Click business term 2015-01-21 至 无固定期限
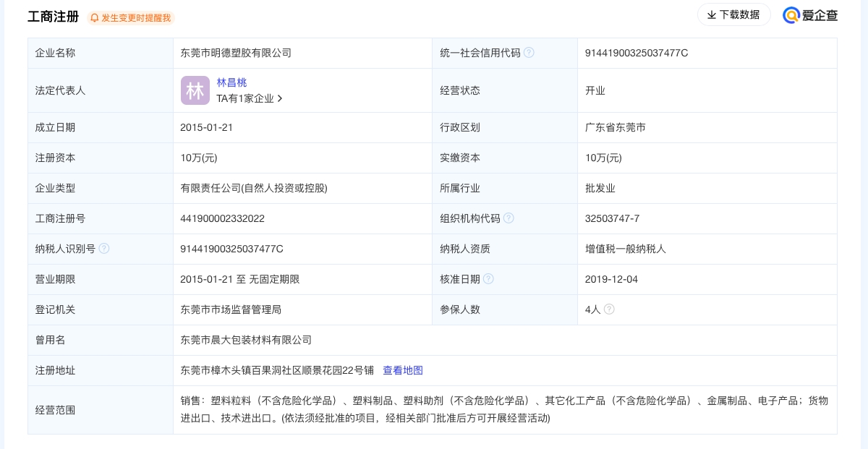The image size is (868, 449). pyautogui.click(x=240, y=279)
